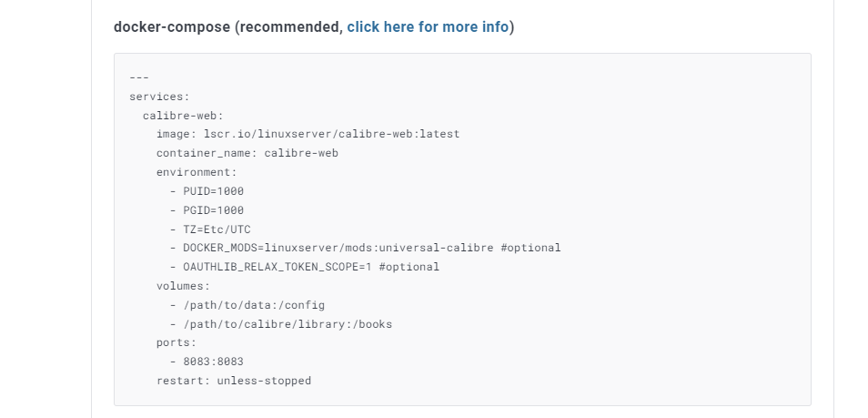Click the TZ=Etc/UTC line
Image resolution: width=868 pixels, height=418 pixels.
(x=217, y=229)
